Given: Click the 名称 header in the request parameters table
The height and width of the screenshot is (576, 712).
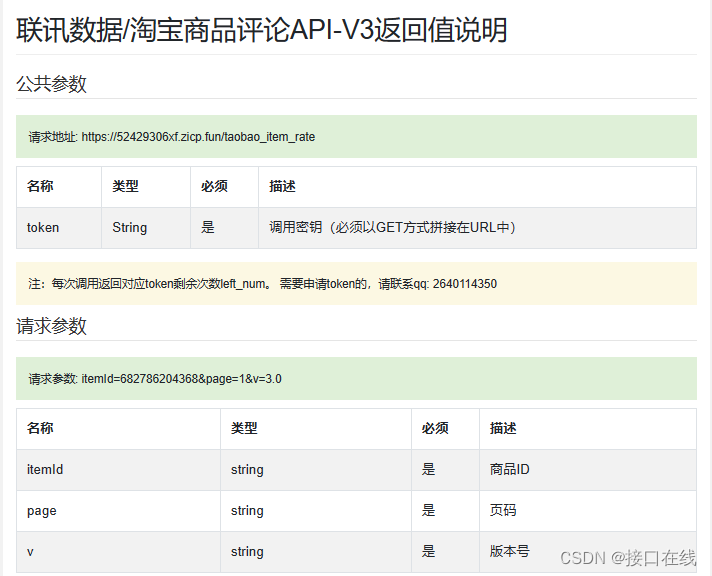Looking at the screenshot, I should coord(118,429).
